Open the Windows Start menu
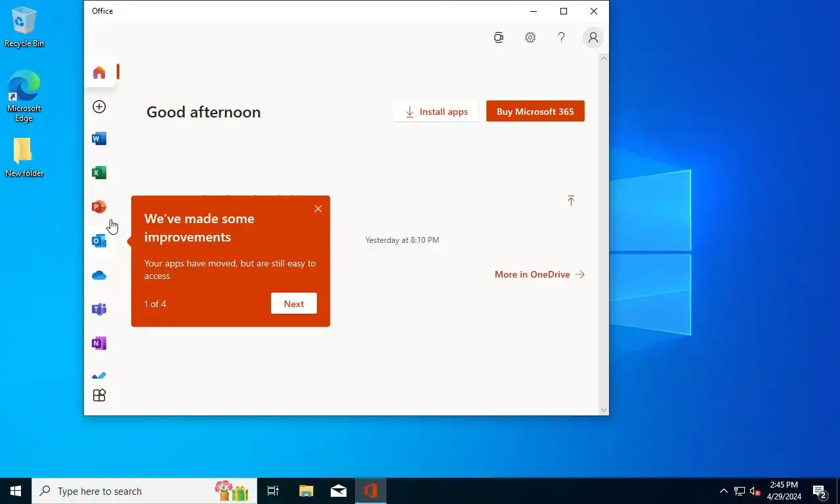 [x=16, y=491]
